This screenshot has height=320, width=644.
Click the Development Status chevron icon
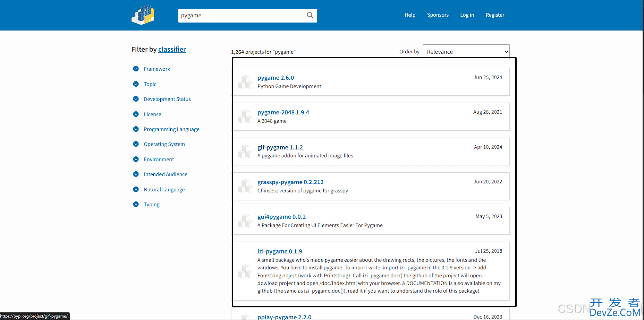(136, 99)
